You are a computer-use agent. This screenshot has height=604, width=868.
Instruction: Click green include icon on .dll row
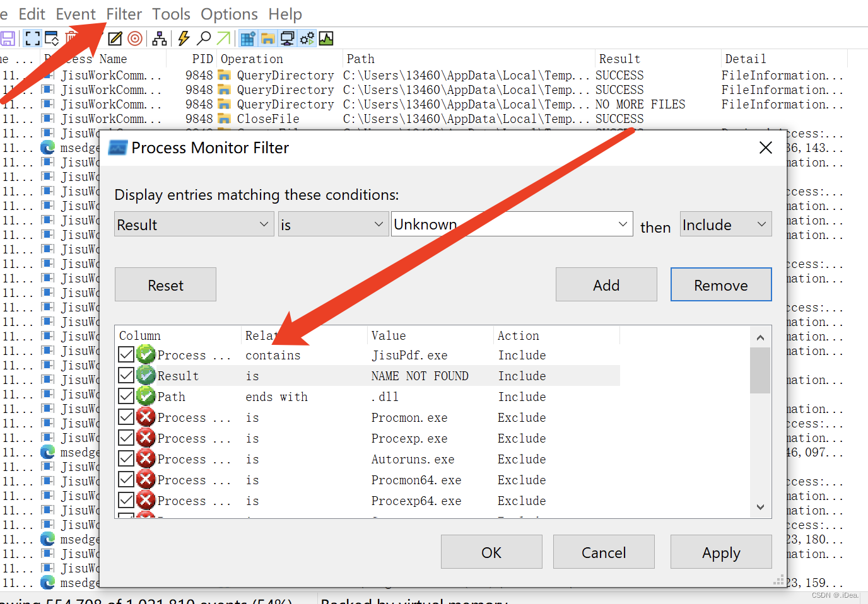(146, 396)
